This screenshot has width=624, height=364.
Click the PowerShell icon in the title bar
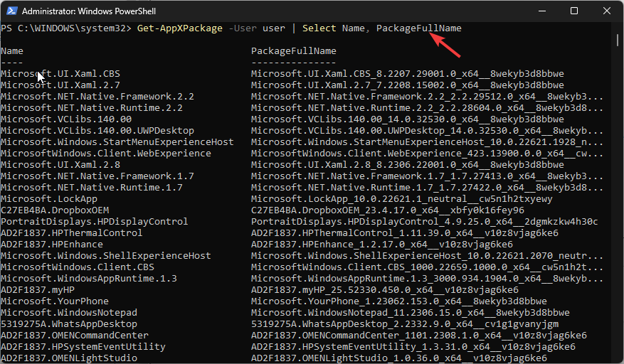coord(11,11)
